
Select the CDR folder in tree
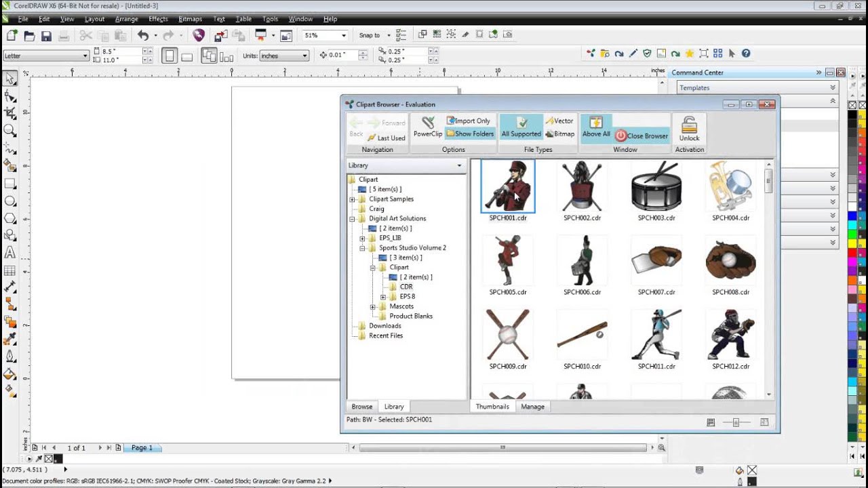click(x=406, y=287)
